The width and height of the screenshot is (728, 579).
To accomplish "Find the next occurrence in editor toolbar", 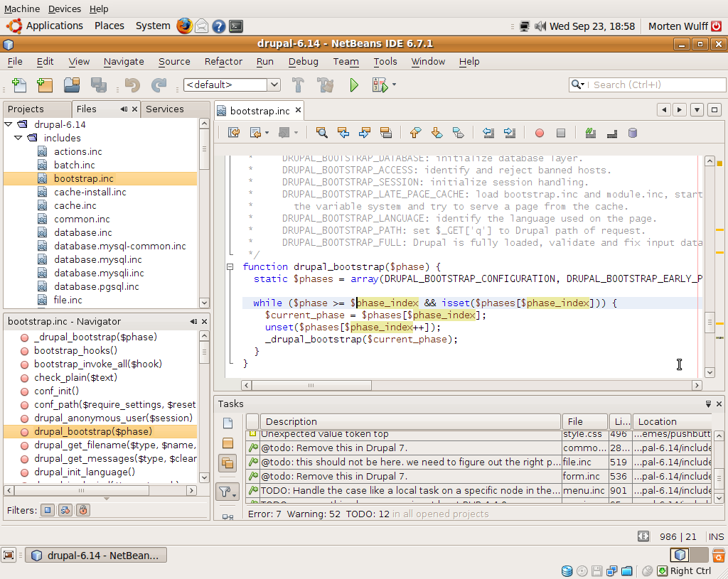I will pyautogui.click(x=365, y=133).
